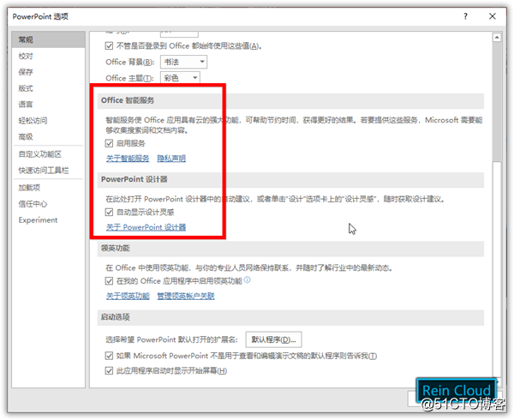
Task: Open the 关于 PowerPoint 设计器 link
Action: 146,227
